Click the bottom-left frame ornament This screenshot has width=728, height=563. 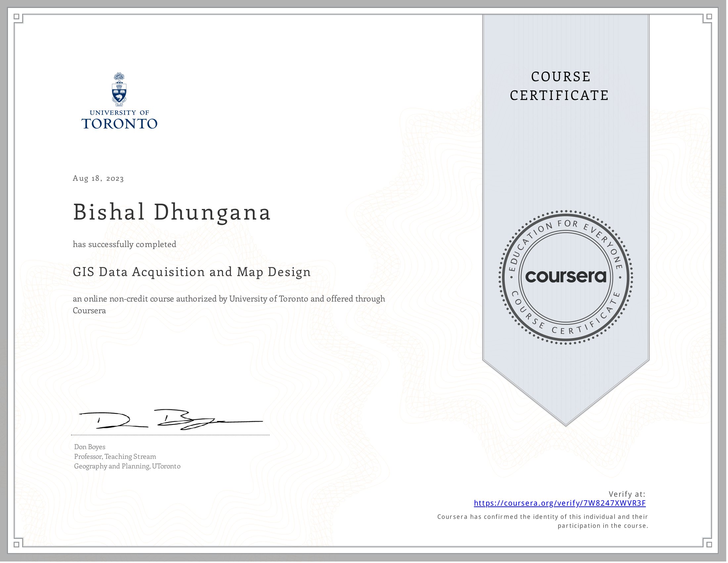click(x=16, y=545)
